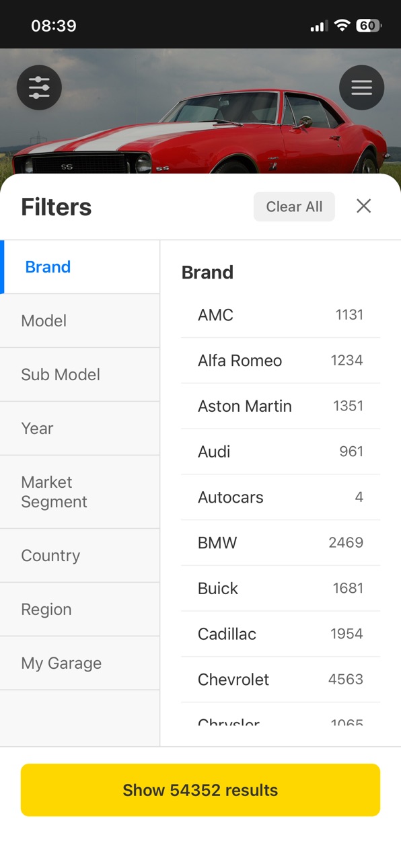
Task: Select the Chevrolet brand option
Action: tap(281, 680)
